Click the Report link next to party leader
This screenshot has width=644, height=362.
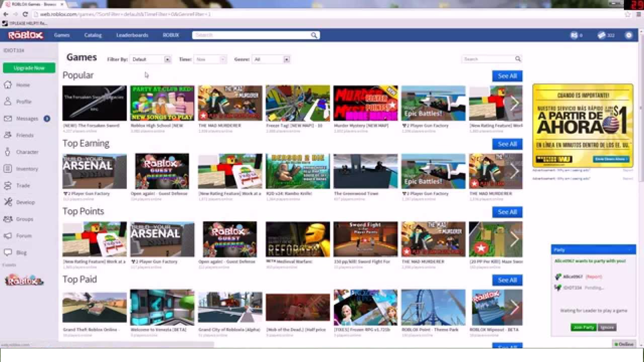click(594, 277)
